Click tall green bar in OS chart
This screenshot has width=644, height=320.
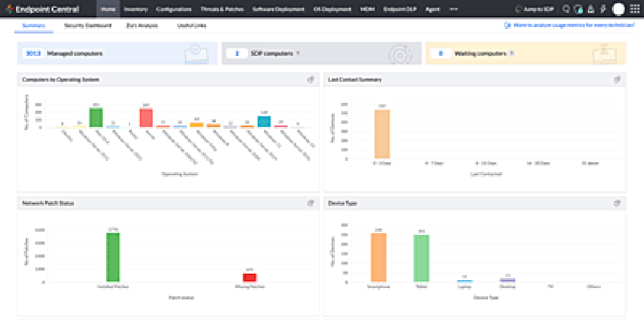tap(96, 117)
